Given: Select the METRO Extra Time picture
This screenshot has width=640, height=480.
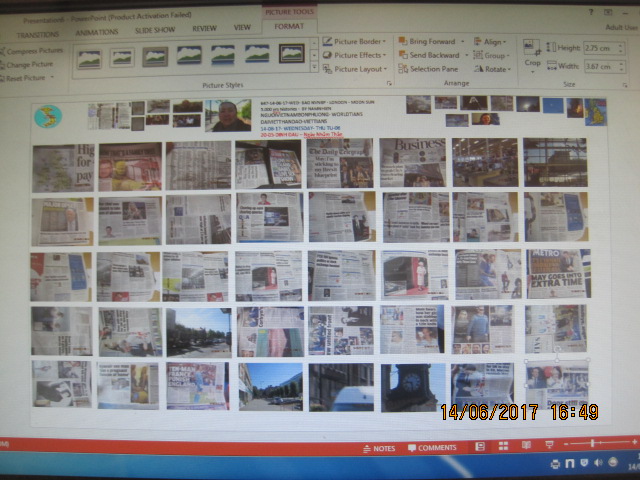Looking at the screenshot, I should 558,273.
